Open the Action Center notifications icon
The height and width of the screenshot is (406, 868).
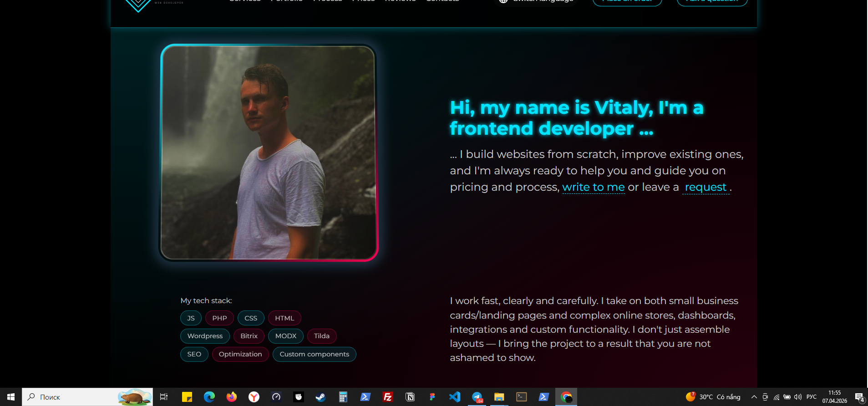(x=859, y=397)
